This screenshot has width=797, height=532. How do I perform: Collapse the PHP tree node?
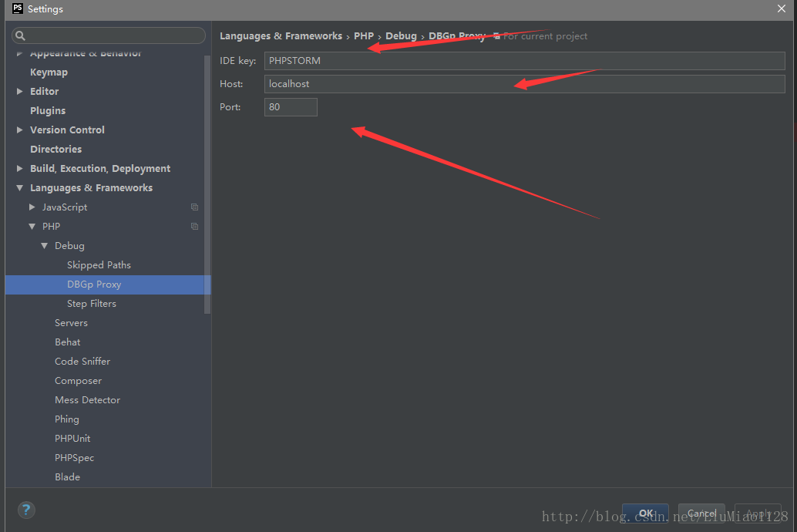pyautogui.click(x=32, y=227)
